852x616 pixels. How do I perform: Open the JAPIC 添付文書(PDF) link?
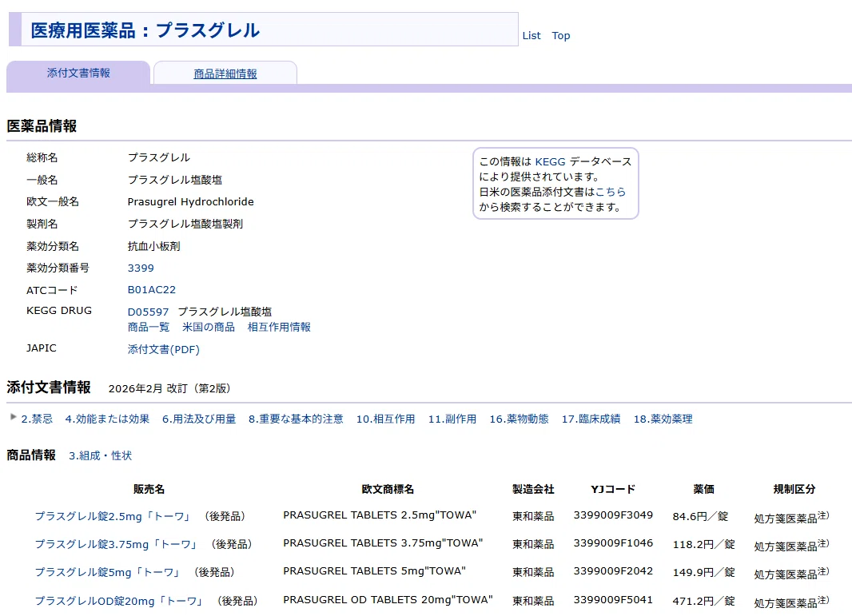tap(164, 349)
